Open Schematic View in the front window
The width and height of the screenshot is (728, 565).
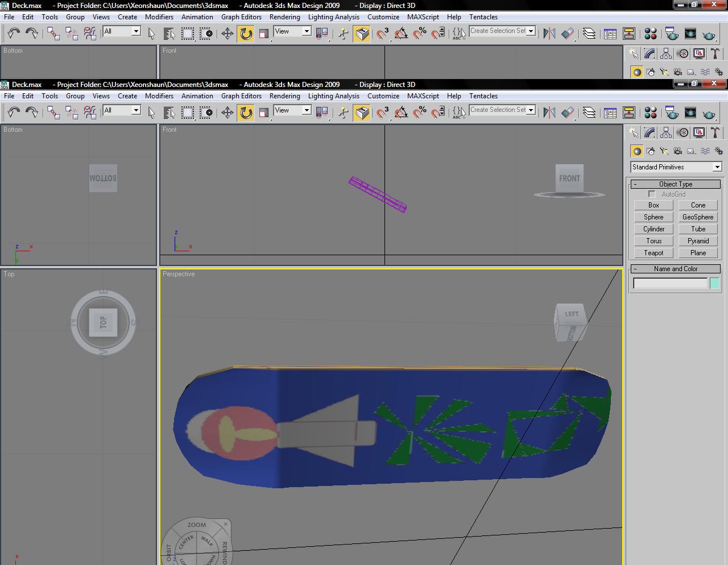click(629, 113)
